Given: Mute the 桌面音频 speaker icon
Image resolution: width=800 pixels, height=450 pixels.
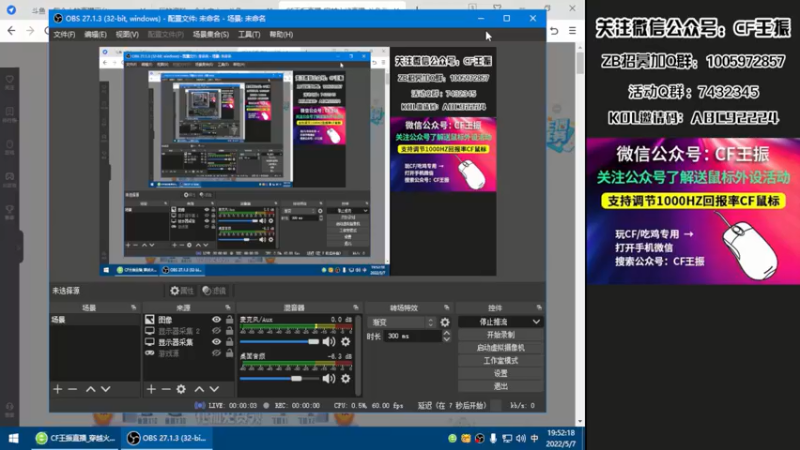Looking at the screenshot, I should (x=329, y=379).
